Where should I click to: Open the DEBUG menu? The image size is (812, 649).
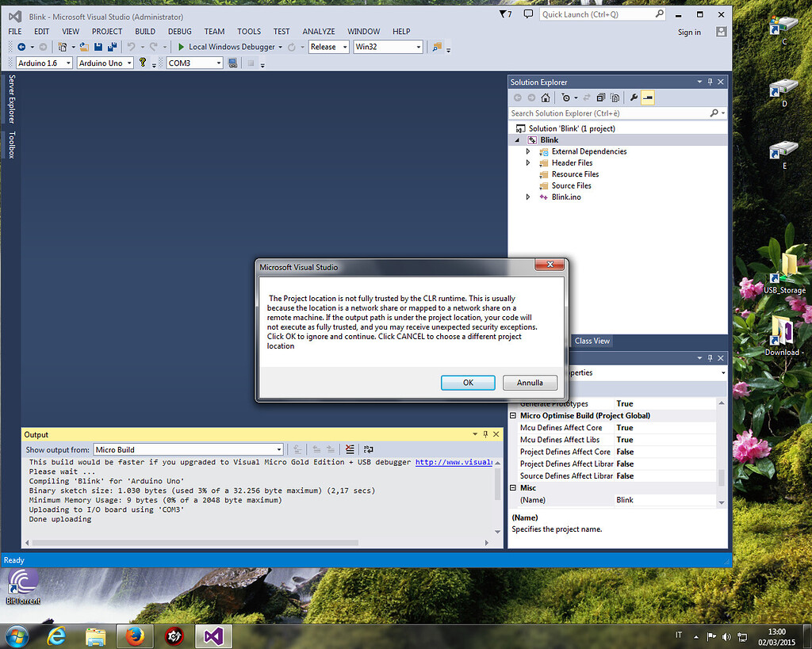tap(180, 32)
